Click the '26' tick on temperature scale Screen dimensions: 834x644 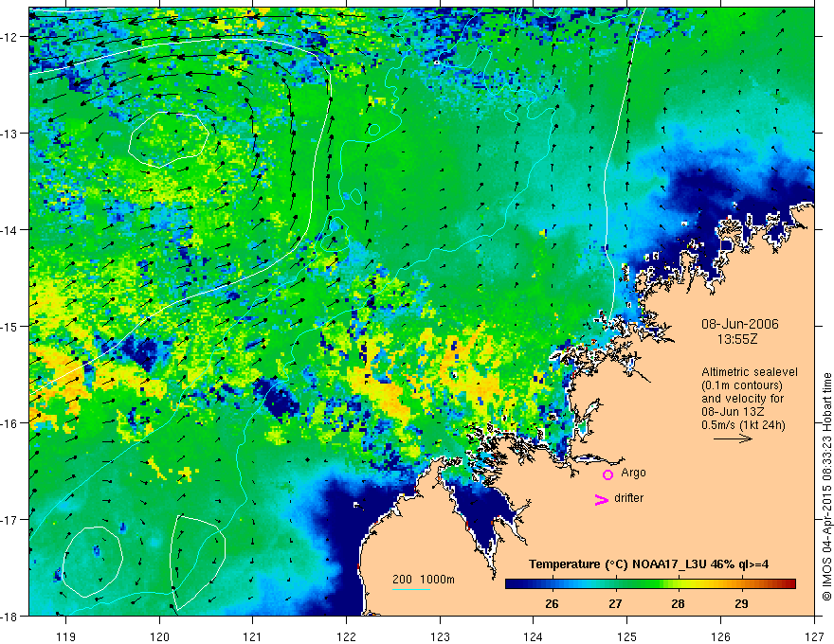pyautogui.click(x=552, y=603)
